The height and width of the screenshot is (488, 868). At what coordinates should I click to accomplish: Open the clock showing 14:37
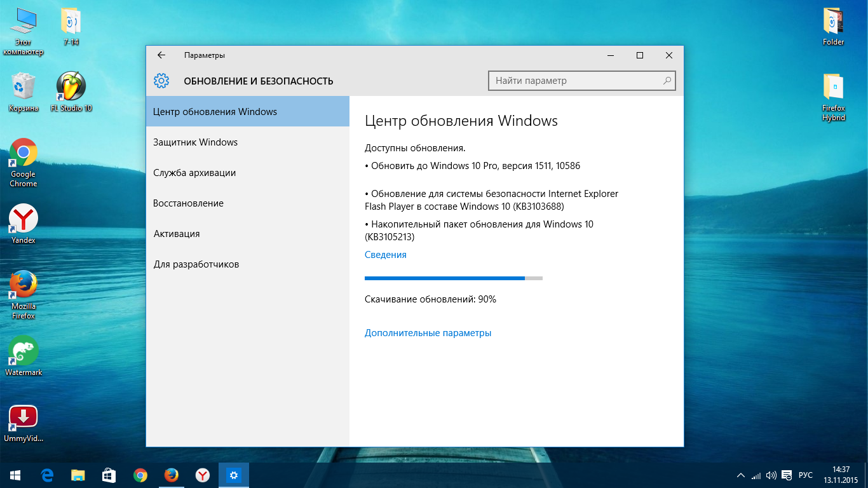coord(841,475)
